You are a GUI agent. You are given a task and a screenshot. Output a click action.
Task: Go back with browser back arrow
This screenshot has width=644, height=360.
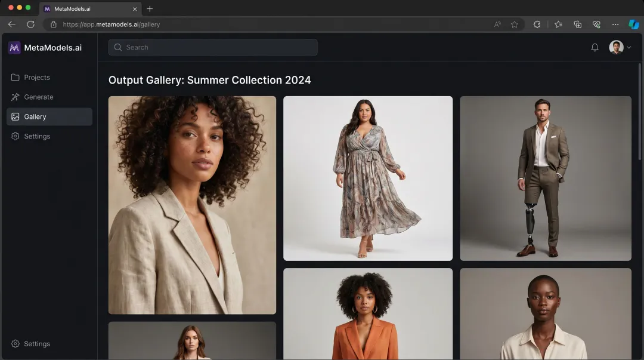[12, 24]
